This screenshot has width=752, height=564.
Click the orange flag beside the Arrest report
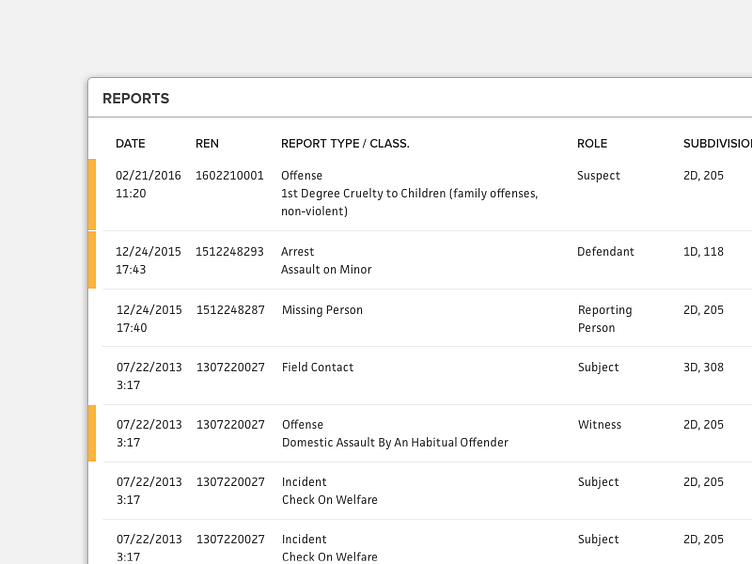point(92,260)
